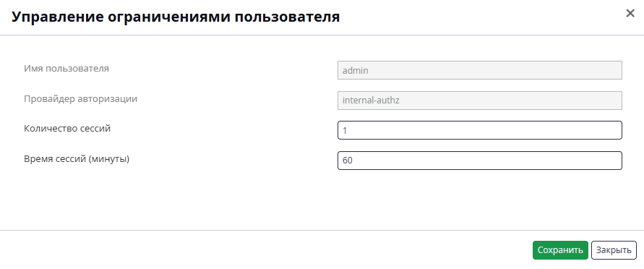644x269 pixels.
Task: Click the Управление ограничениями пользователя heading
Action: click(176, 17)
